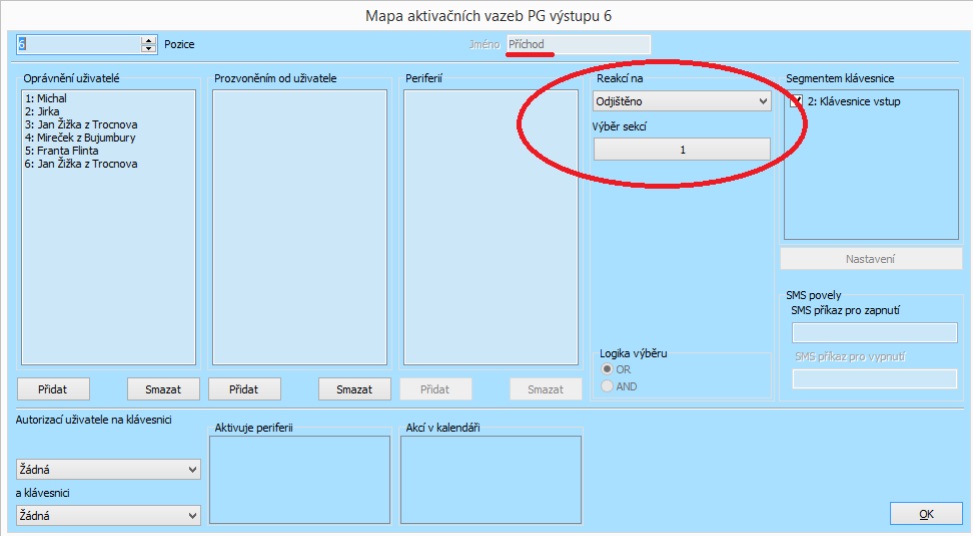Click Přidat under Prozvoněním od uživatele
Viewport: 973px width, 536px height.
[x=243, y=389]
